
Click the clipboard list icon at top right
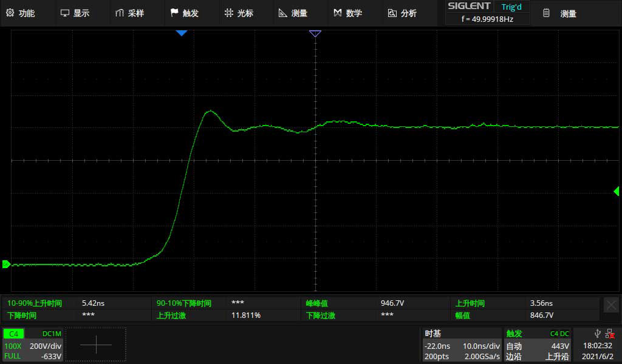click(546, 13)
